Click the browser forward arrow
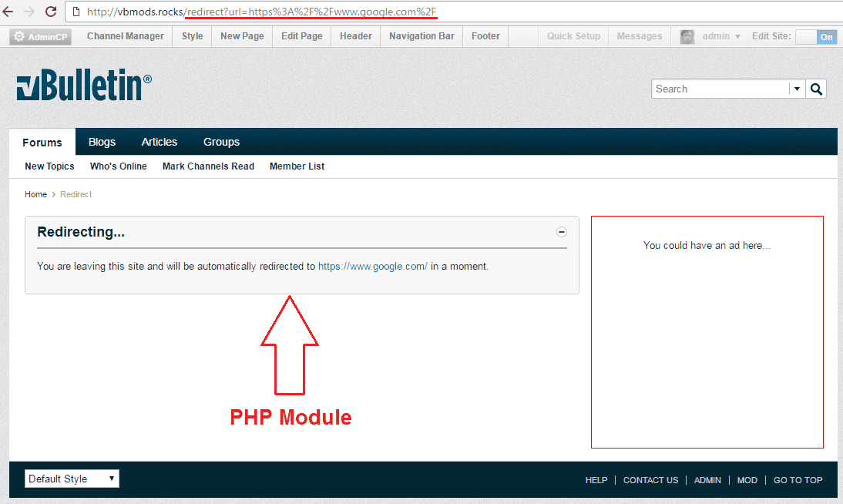This screenshot has width=843, height=504. point(29,12)
